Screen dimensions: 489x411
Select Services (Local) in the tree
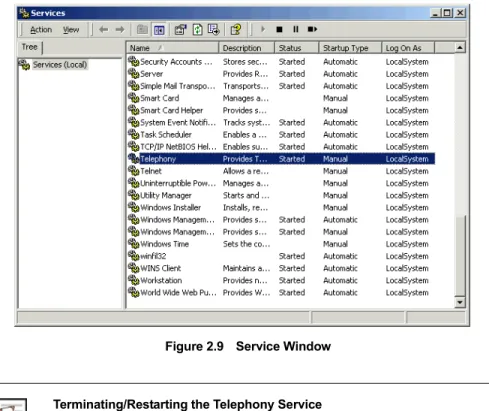[x=60, y=65]
